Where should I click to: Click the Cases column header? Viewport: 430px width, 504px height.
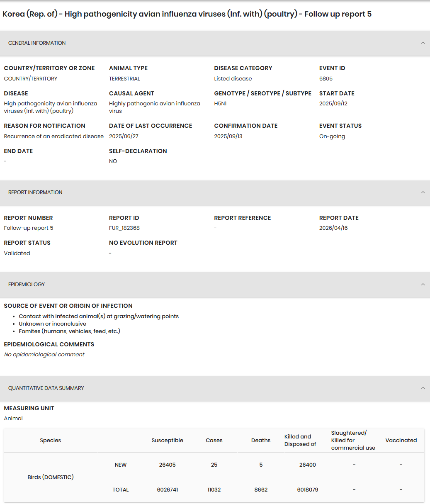pyautogui.click(x=214, y=441)
